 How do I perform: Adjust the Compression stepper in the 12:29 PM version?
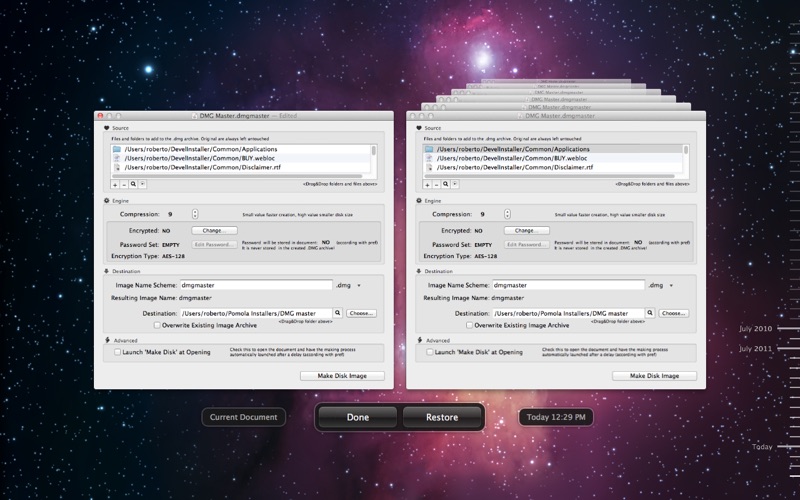(507, 214)
